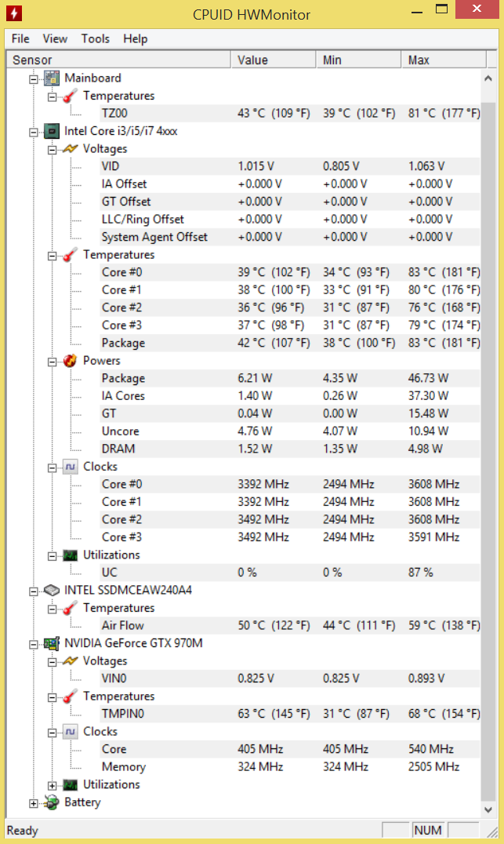Click the Battery icon in the tree
504x844 pixels.
point(52,802)
